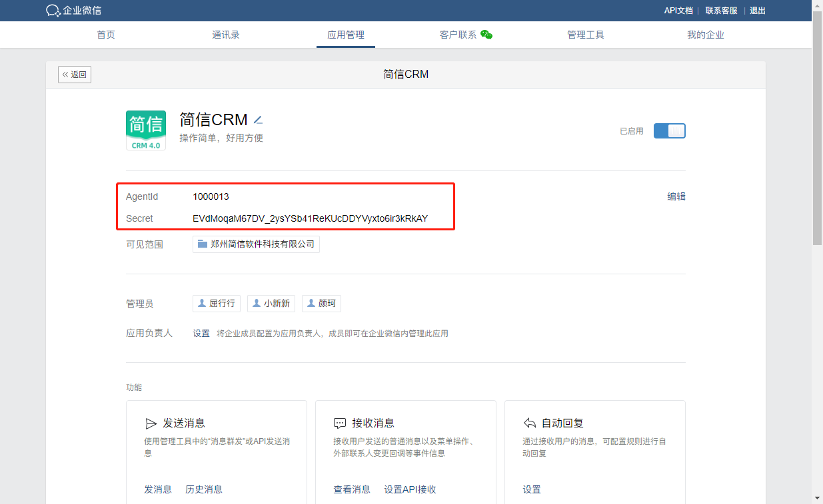
Task: Click the user icon for 屈行行
Action: coord(202,303)
